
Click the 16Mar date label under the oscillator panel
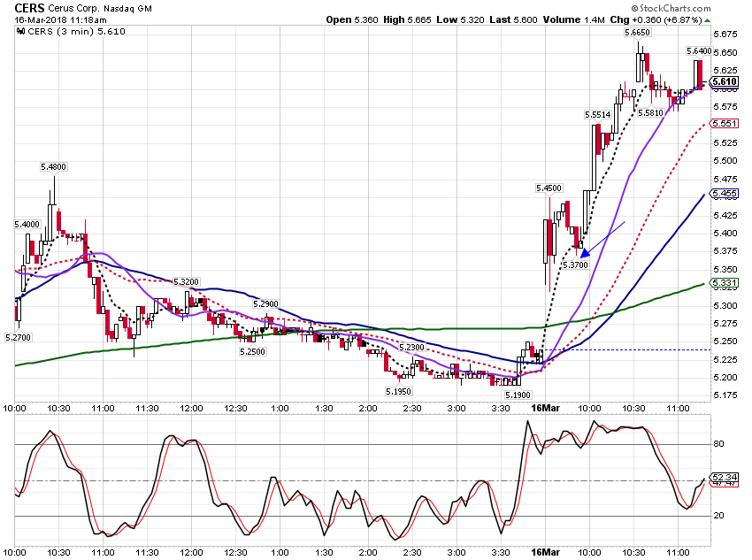(x=545, y=552)
